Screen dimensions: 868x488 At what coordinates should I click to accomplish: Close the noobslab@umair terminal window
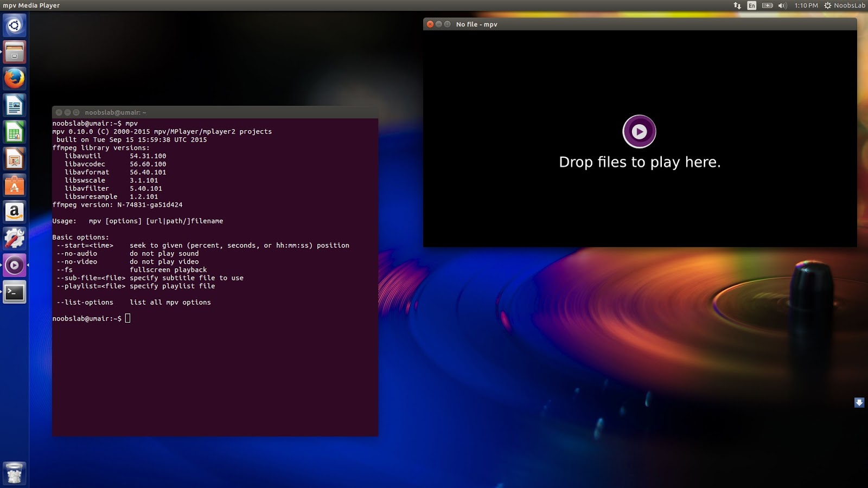point(59,112)
